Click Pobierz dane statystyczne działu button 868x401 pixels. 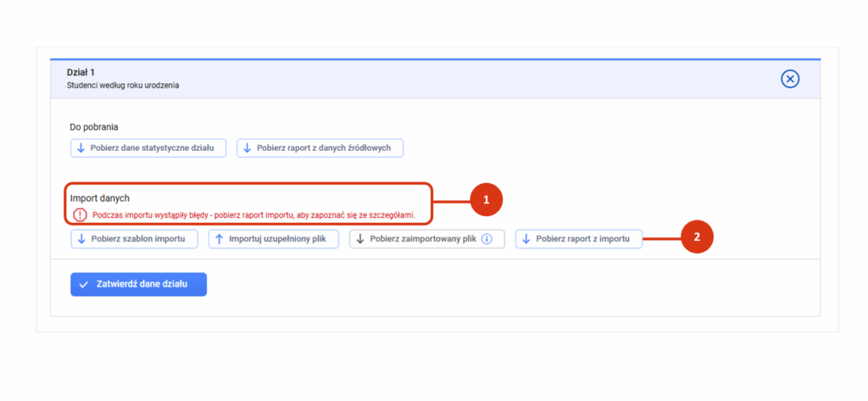[x=148, y=148]
